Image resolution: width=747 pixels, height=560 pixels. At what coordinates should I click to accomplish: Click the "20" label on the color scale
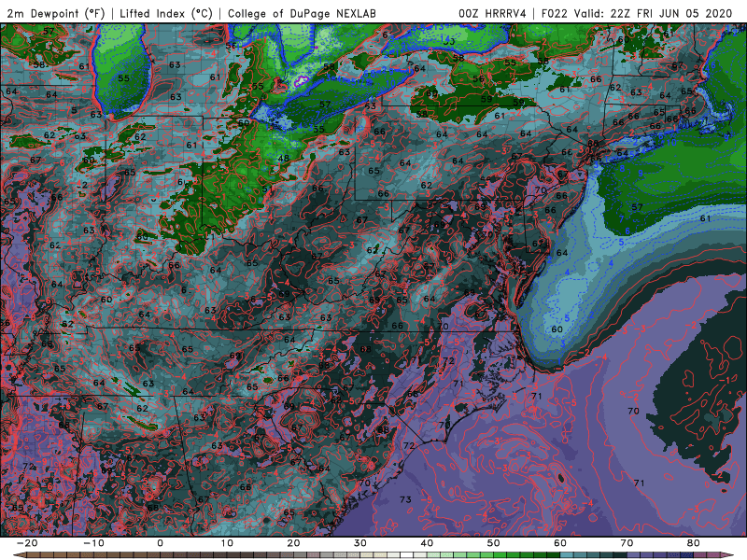tap(293, 543)
